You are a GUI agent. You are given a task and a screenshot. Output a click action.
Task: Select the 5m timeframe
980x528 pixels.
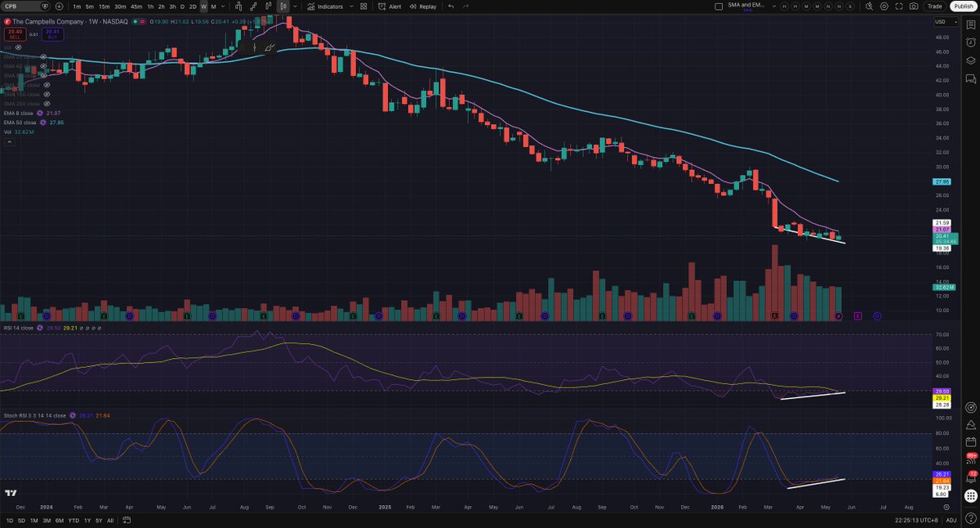(x=90, y=6)
